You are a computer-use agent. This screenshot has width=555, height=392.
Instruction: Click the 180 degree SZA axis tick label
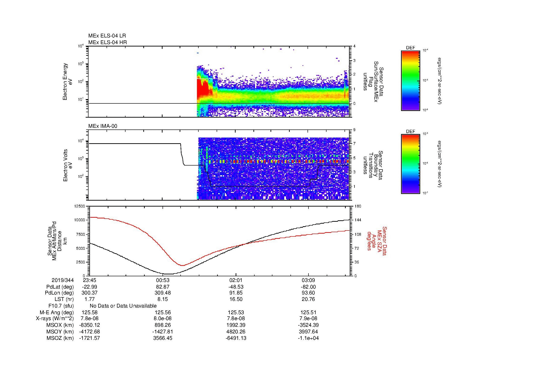click(358, 206)
